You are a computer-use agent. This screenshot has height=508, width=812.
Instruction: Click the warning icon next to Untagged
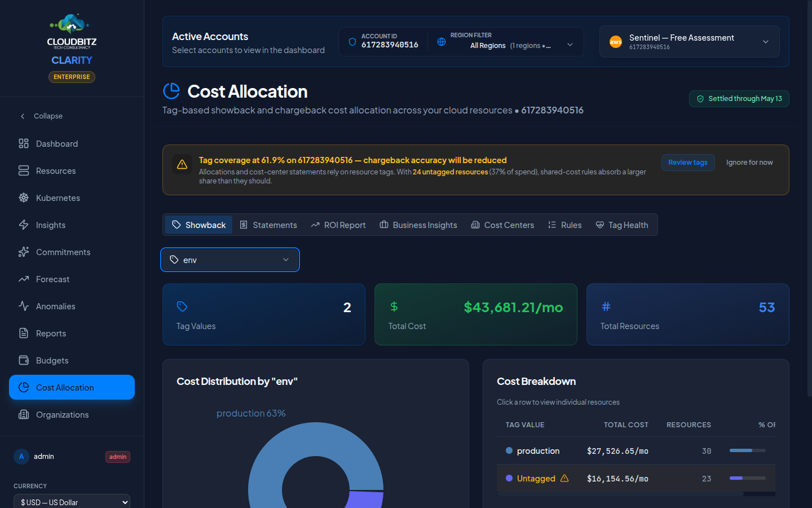(564, 478)
